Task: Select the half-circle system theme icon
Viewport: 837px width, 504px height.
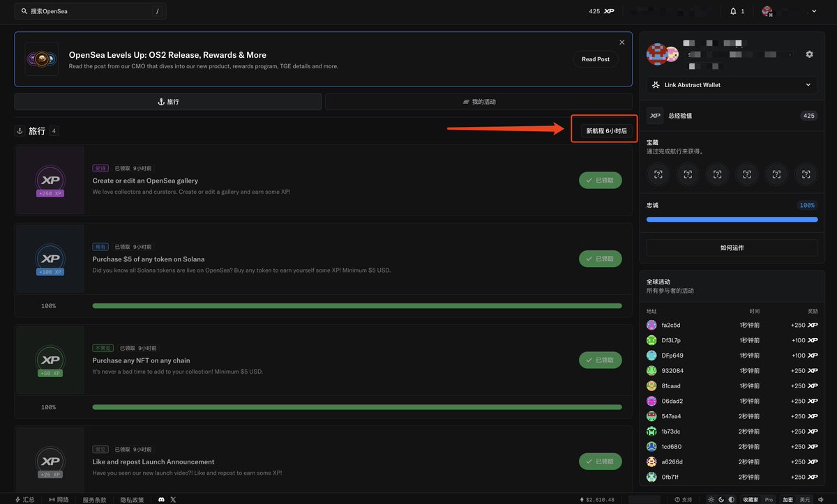Action: click(731, 499)
